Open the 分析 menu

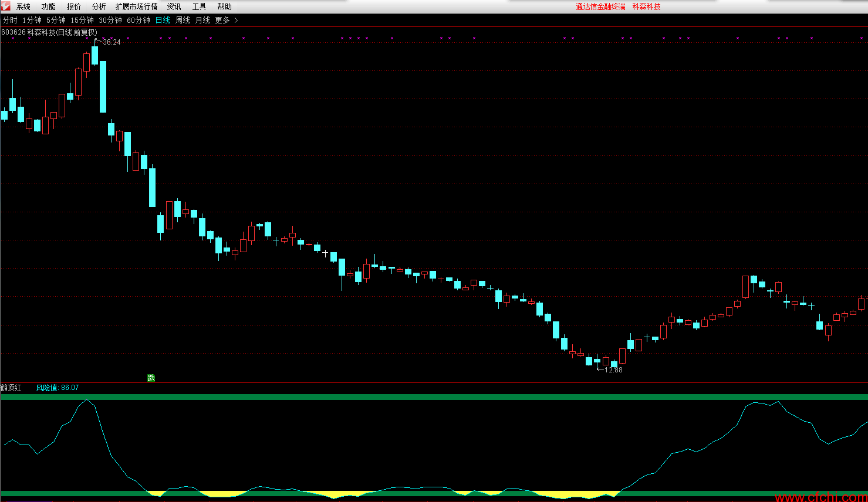(x=99, y=6)
